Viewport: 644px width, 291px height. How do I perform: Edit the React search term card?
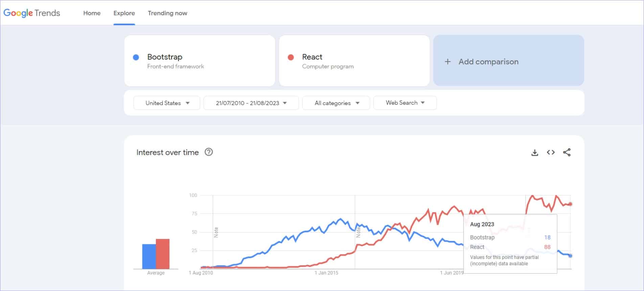tap(354, 61)
